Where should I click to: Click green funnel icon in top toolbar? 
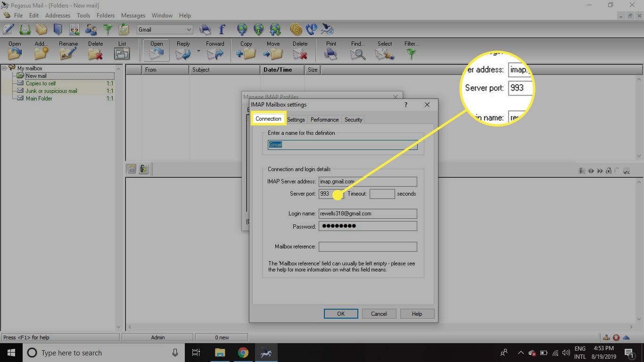(x=108, y=30)
